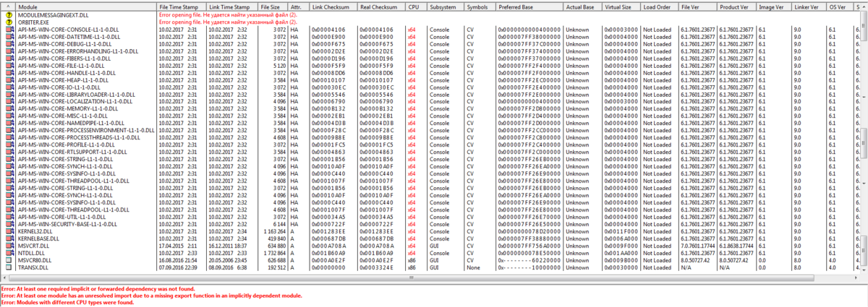This screenshot has width=868, height=307.
Task: Click the icon beside API-MS-WIN-CORE-NAMEDPIPE-L1-1-0.DLL
Action: (9, 124)
